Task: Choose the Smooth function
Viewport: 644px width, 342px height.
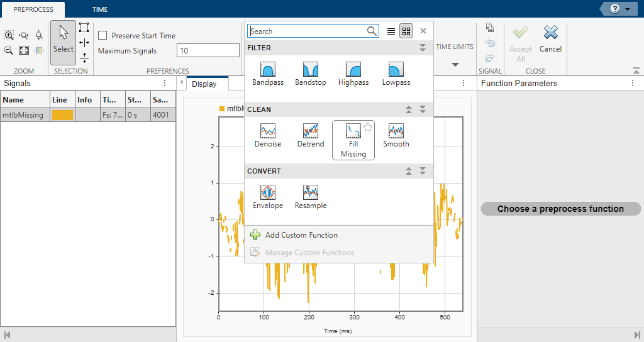Action: tap(396, 136)
